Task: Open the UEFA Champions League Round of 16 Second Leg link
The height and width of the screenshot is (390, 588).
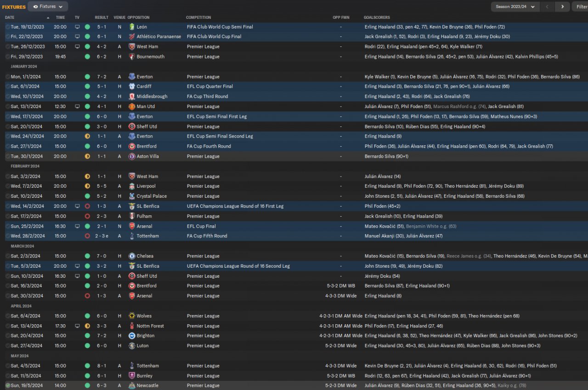Action: point(238,266)
